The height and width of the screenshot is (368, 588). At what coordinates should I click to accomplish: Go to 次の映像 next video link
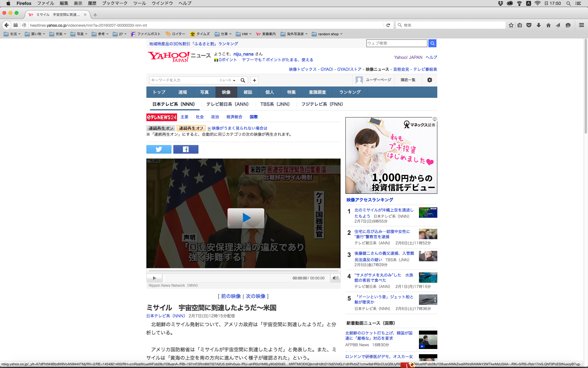[x=255, y=296]
